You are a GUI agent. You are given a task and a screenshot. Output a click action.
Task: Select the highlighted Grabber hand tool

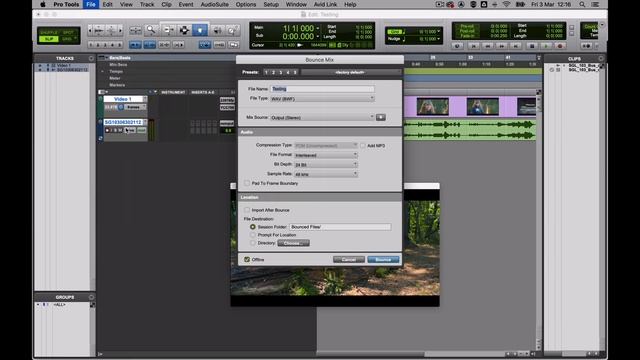coord(200,30)
